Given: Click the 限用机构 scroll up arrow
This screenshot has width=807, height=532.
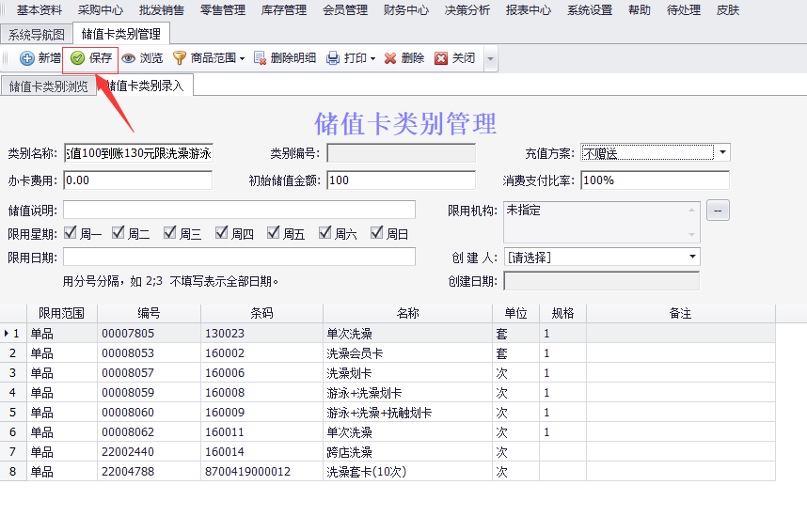Looking at the screenshot, I should click(x=691, y=210).
